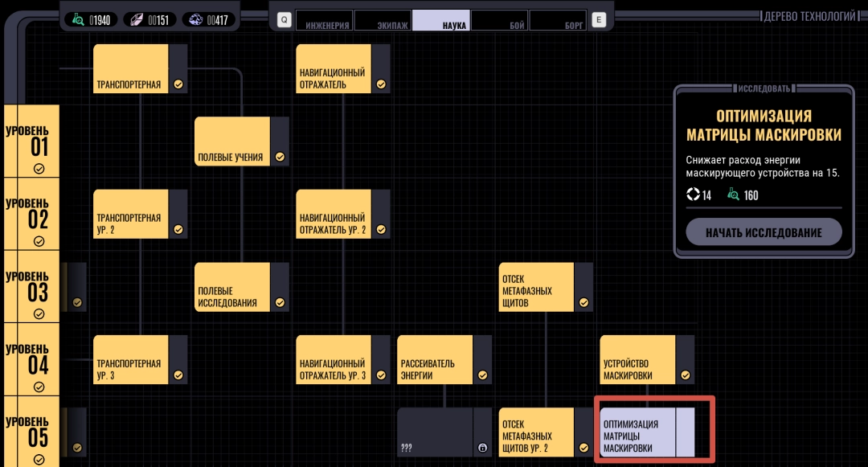Click the resource icon showing 00417
868x467 pixels.
pos(197,20)
